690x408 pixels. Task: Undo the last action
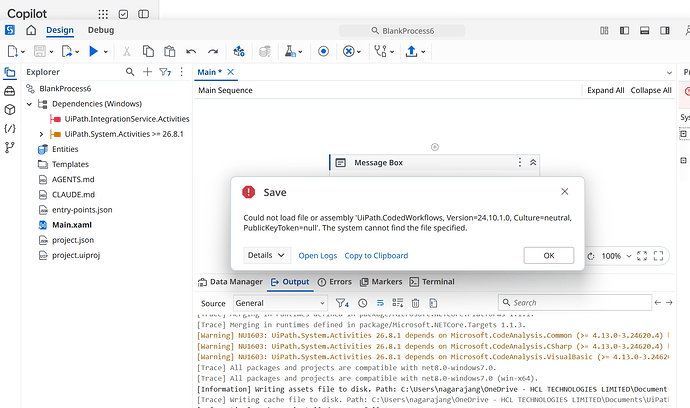(191, 51)
